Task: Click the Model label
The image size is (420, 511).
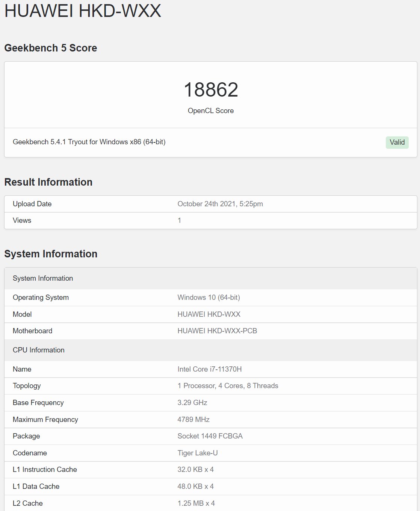Action: tap(22, 314)
